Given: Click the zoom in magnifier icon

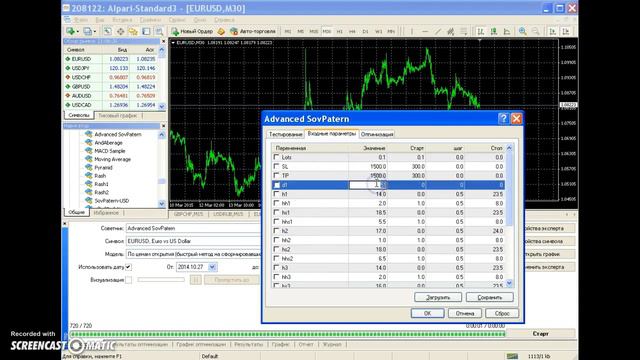Looking at the screenshot, I should 522,31.
